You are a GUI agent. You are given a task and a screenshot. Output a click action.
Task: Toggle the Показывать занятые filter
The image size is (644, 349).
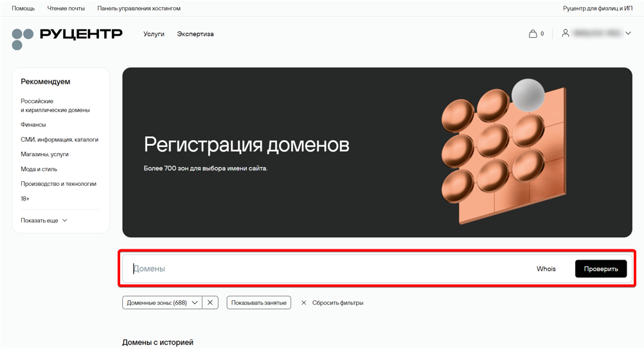pos(259,303)
